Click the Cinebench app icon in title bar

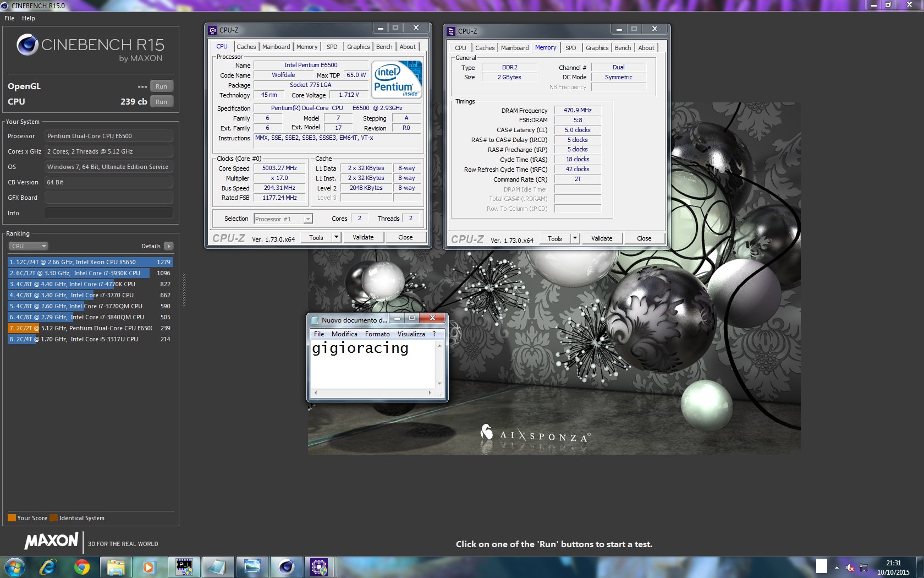click(5, 6)
